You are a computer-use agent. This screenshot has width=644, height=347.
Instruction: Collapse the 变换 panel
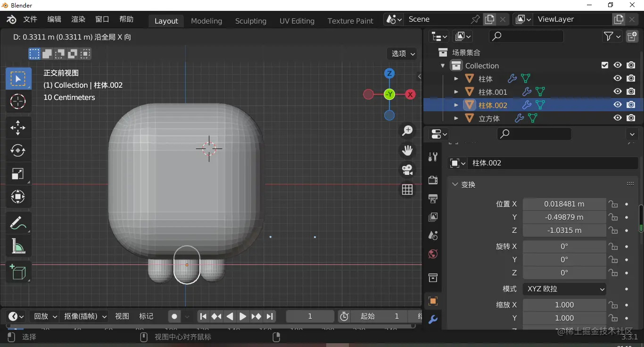click(455, 184)
